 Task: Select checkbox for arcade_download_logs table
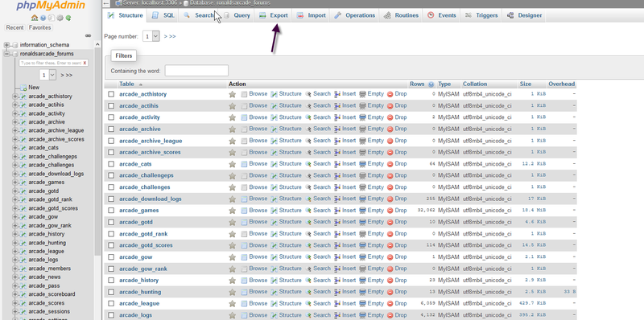(111, 199)
